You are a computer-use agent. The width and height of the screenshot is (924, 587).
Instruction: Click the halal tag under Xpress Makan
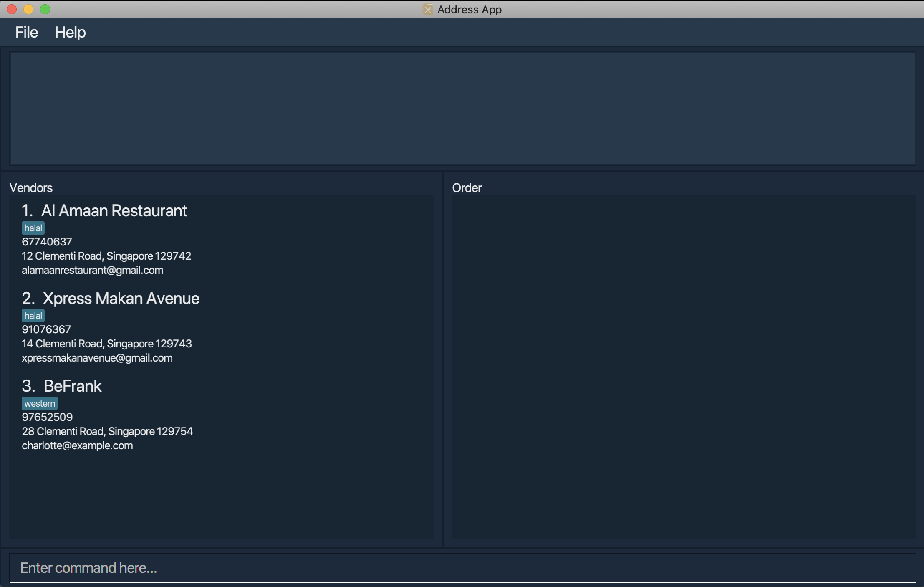point(33,316)
